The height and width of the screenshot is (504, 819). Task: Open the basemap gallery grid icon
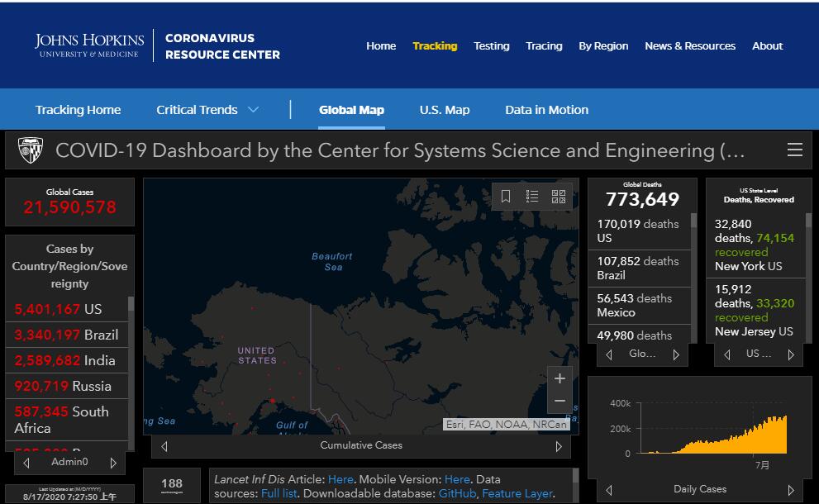click(559, 196)
